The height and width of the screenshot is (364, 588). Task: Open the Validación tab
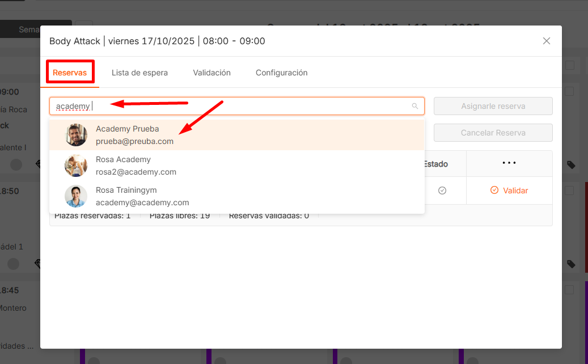[x=211, y=73]
